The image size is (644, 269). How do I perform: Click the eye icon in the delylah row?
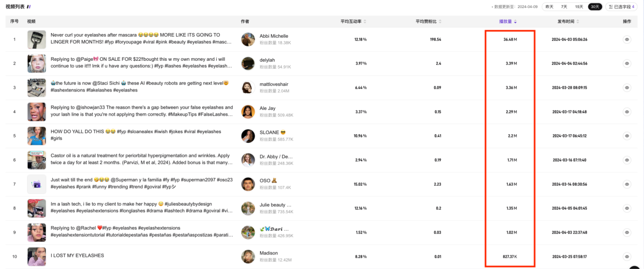pos(627,63)
